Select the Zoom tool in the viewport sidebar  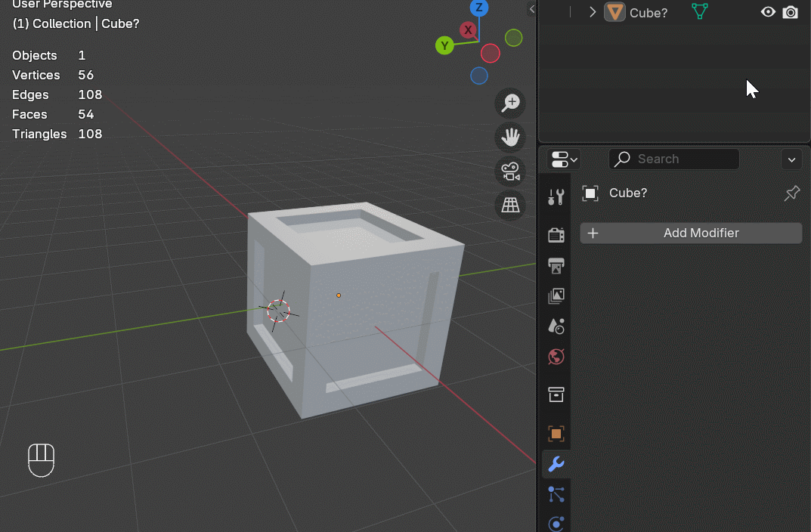(x=509, y=103)
